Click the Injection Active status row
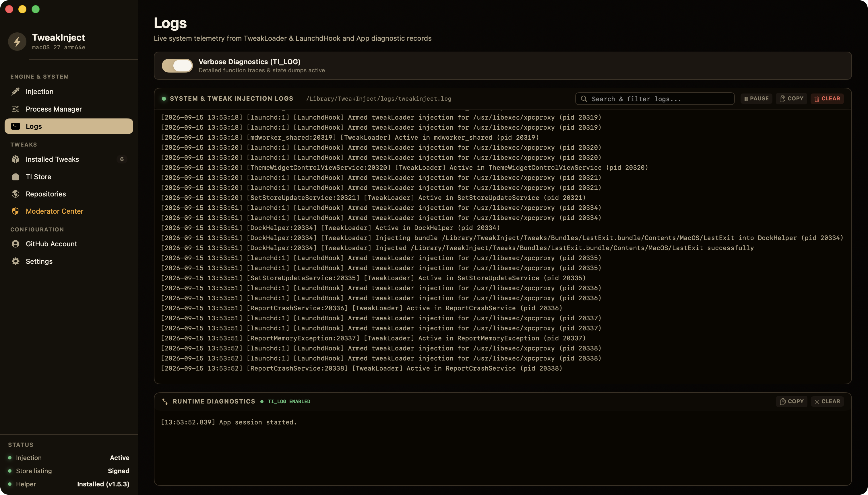 (x=69, y=458)
